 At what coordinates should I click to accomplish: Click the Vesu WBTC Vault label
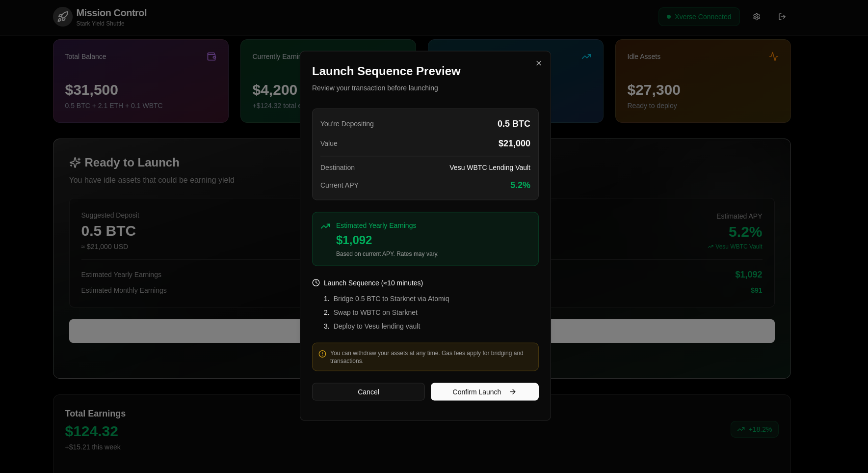(x=738, y=247)
